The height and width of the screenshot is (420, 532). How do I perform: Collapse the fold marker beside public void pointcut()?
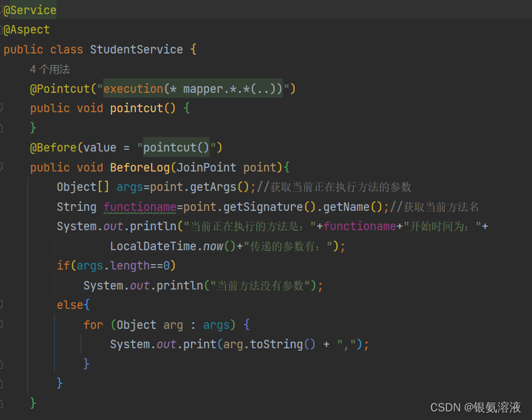(1, 107)
